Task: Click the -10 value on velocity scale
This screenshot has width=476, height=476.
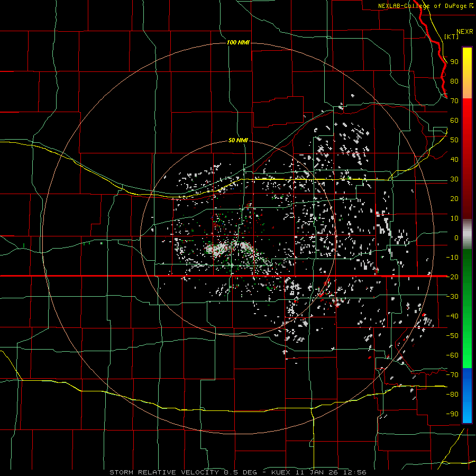Action: (x=452, y=258)
